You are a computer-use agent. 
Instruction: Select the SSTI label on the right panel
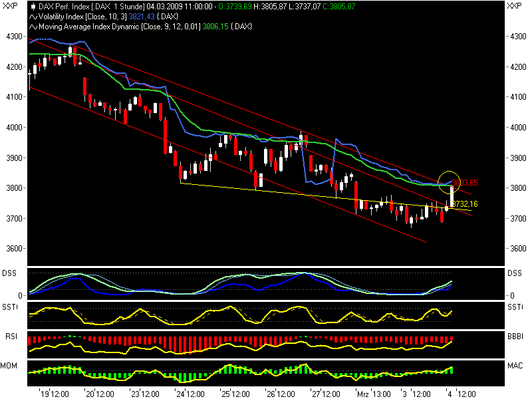(515, 306)
